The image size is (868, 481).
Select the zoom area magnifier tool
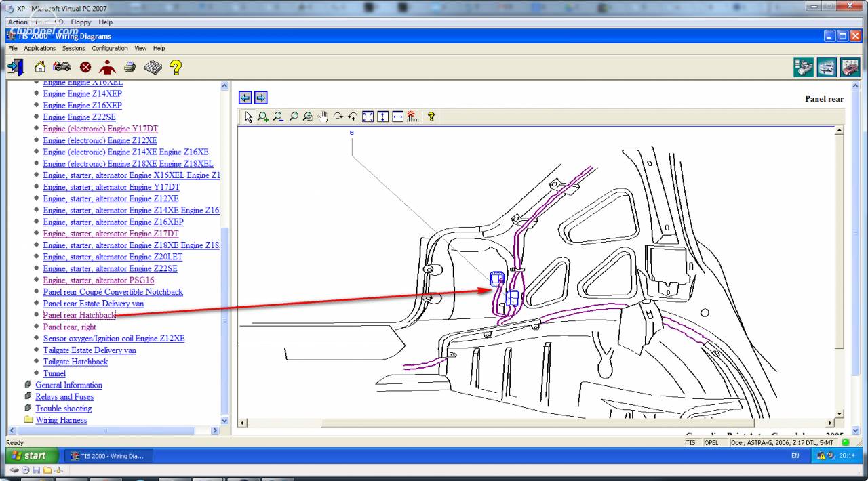point(308,117)
